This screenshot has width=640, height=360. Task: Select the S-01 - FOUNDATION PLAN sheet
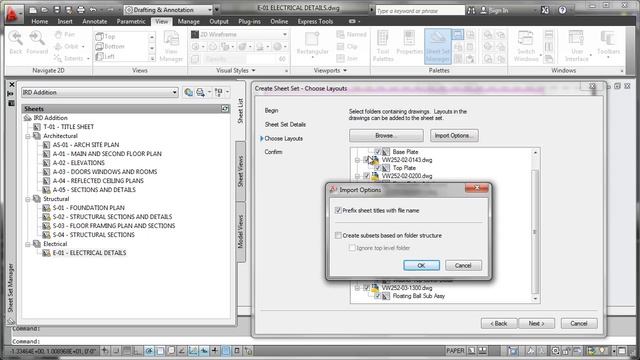coord(89,208)
